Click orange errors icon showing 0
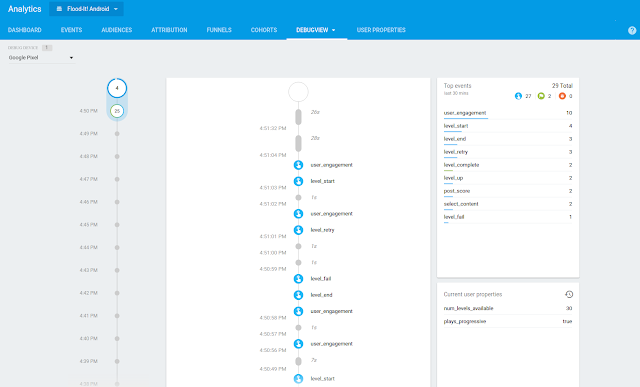 [562, 96]
